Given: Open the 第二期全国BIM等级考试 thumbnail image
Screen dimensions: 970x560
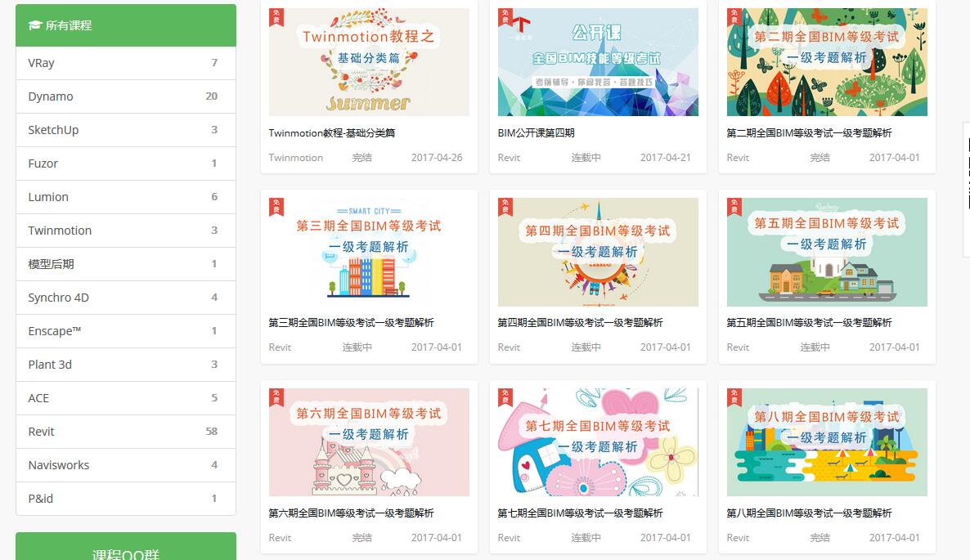Looking at the screenshot, I should click(x=827, y=62).
